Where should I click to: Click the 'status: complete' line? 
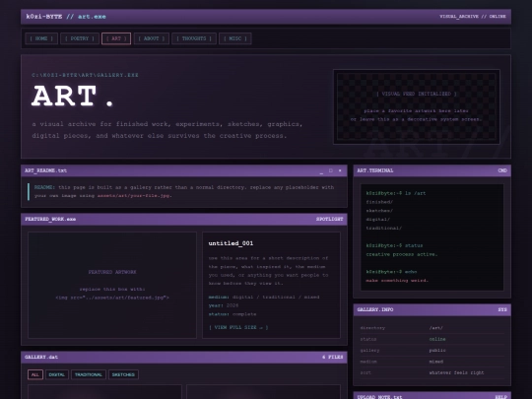[x=233, y=314]
